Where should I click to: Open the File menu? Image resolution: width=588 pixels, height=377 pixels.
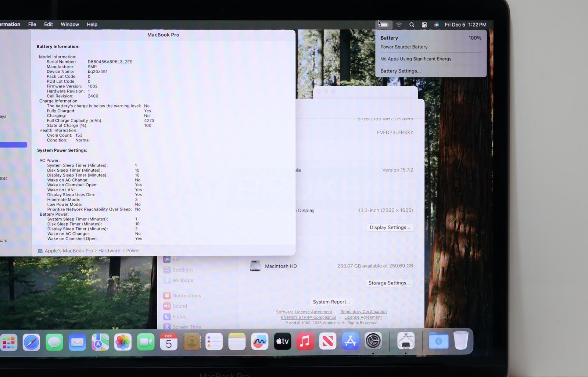tap(32, 24)
